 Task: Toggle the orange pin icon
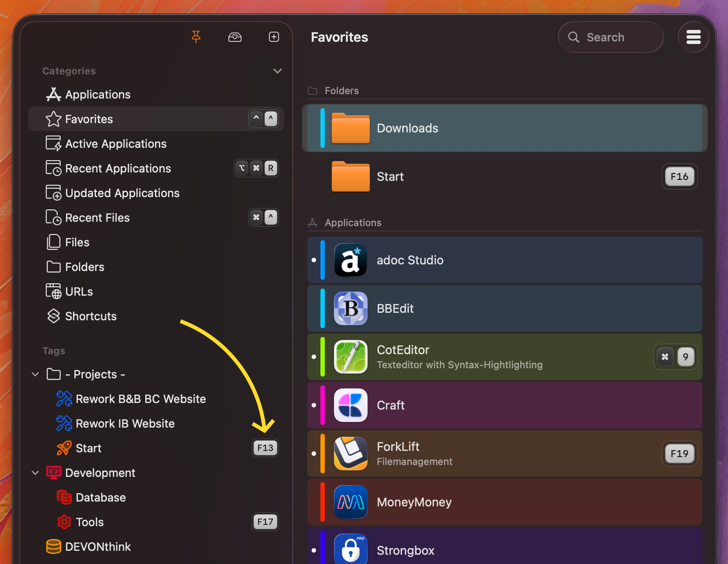pos(196,37)
